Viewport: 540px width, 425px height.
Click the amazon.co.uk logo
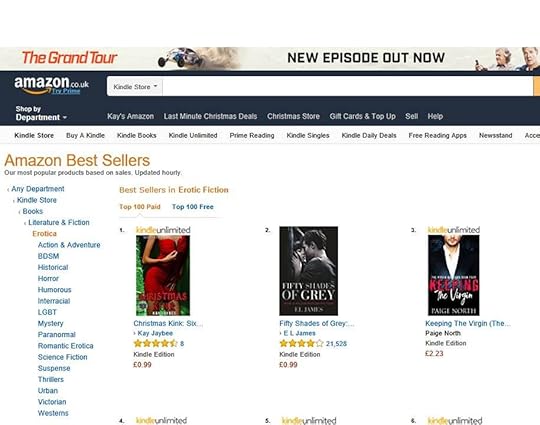click(51, 84)
